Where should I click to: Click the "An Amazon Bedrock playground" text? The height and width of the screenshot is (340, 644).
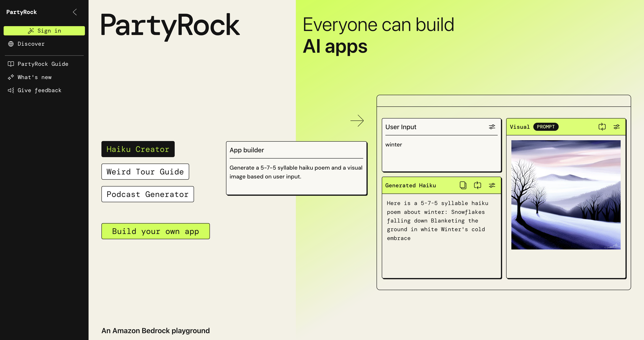(156, 331)
